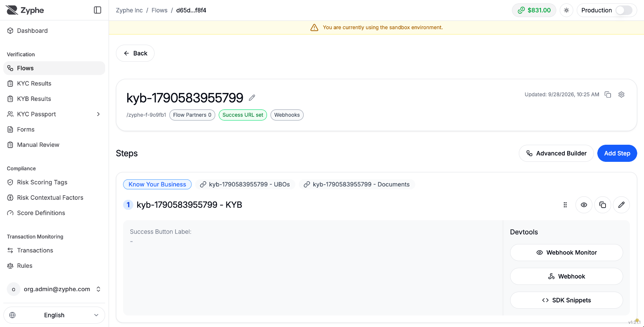Screen dimensions: 644x327
Task: Toggle the Production environment switch
Action: [624, 10]
